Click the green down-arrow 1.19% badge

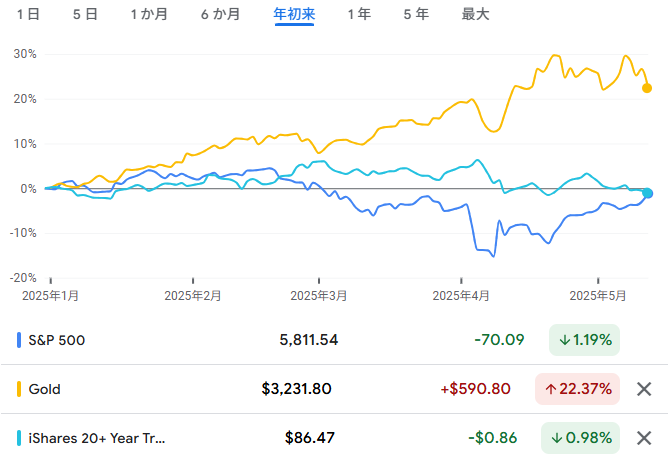(x=585, y=340)
